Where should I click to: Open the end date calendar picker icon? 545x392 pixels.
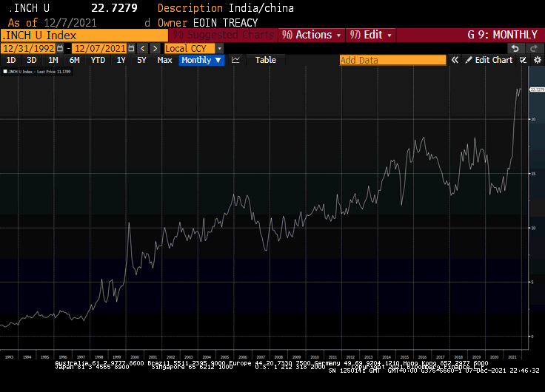point(131,48)
